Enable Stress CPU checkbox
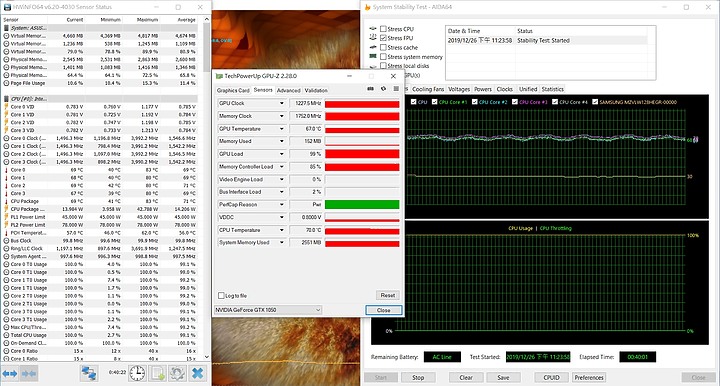This screenshot has height=386, width=720. (383, 29)
